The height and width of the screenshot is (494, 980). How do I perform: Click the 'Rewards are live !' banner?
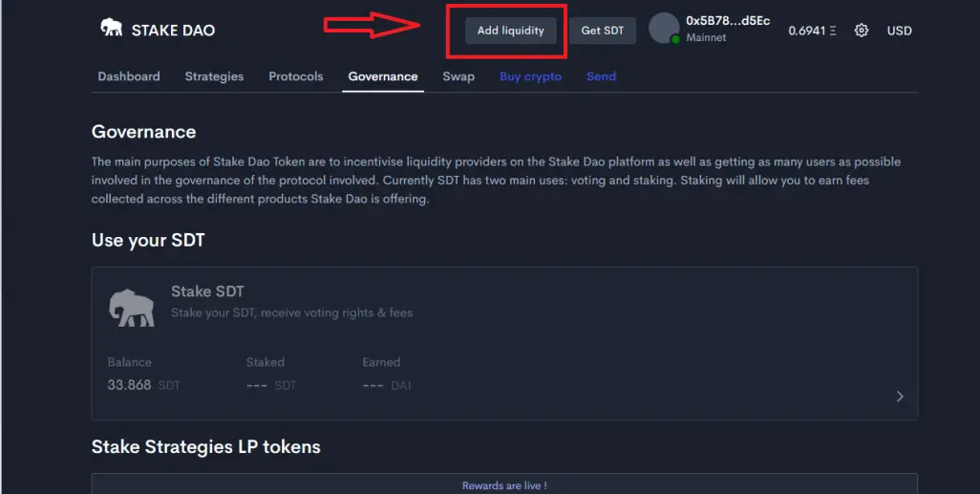504,485
